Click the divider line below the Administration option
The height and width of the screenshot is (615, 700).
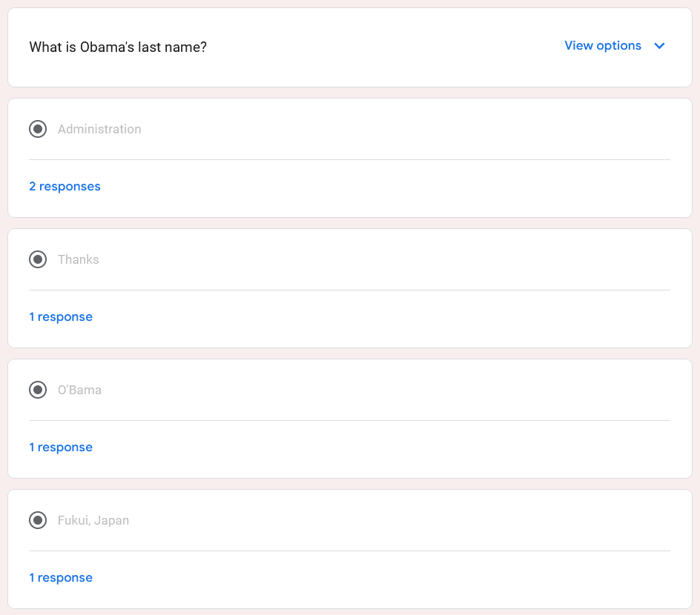point(349,159)
